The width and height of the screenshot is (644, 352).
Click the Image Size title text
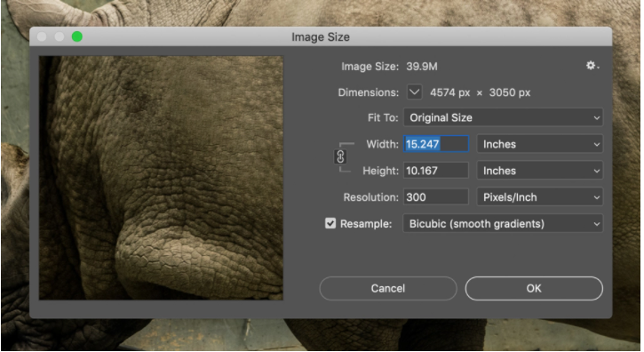[x=321, y=37]
